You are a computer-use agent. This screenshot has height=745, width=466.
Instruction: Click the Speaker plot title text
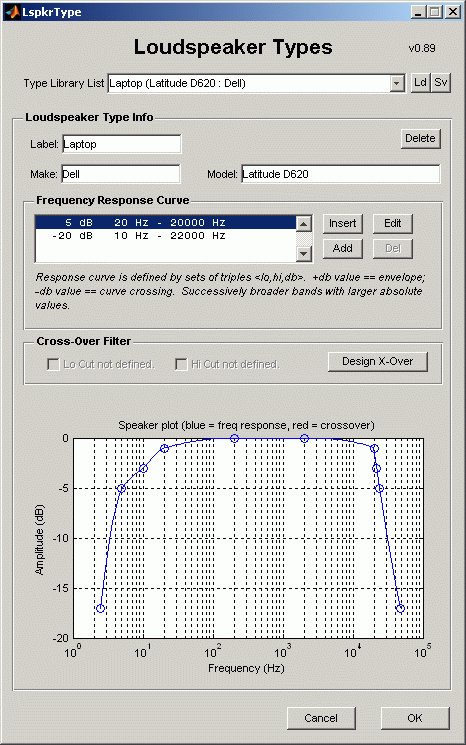[246, 425]
